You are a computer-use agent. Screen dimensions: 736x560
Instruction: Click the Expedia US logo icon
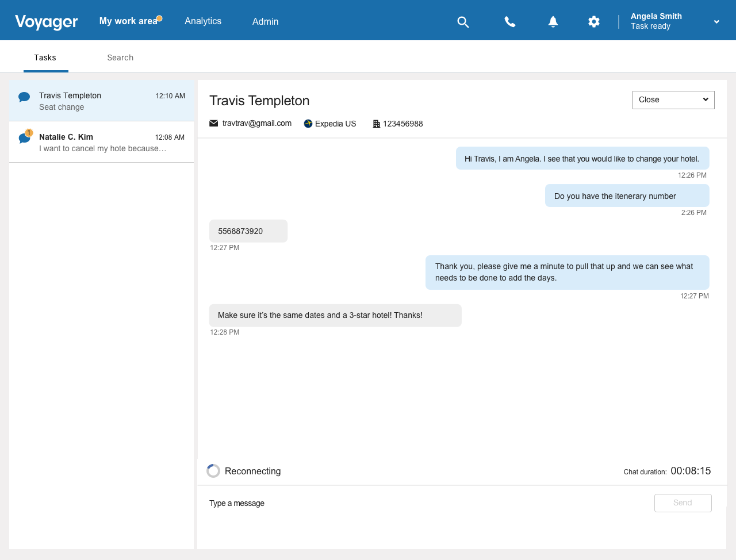(x=308, y=124)
